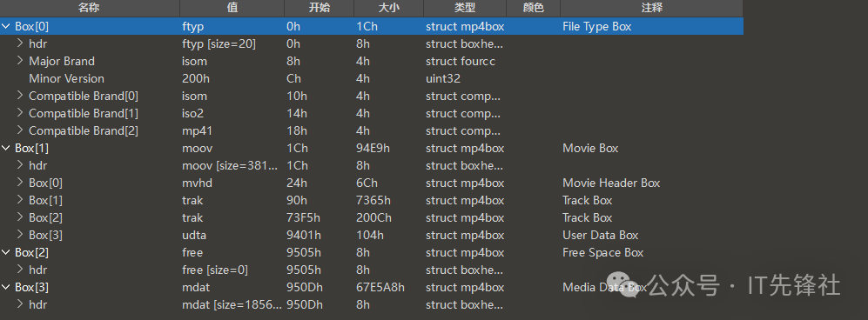
Task: Click the value 'ftyp [size=20]'
Action: [x=219, y=43]
